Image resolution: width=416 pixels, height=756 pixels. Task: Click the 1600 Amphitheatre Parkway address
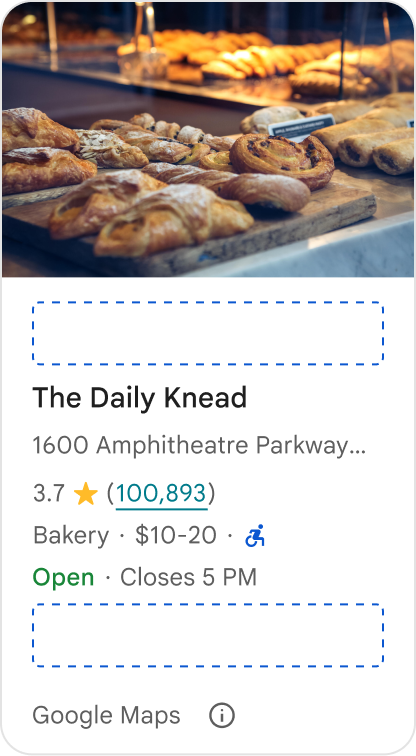(199, 446)
